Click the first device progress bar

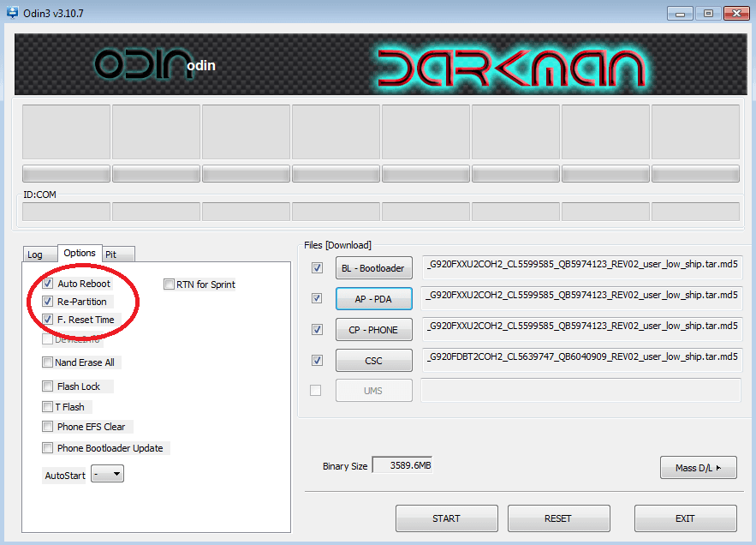[66, 174]
